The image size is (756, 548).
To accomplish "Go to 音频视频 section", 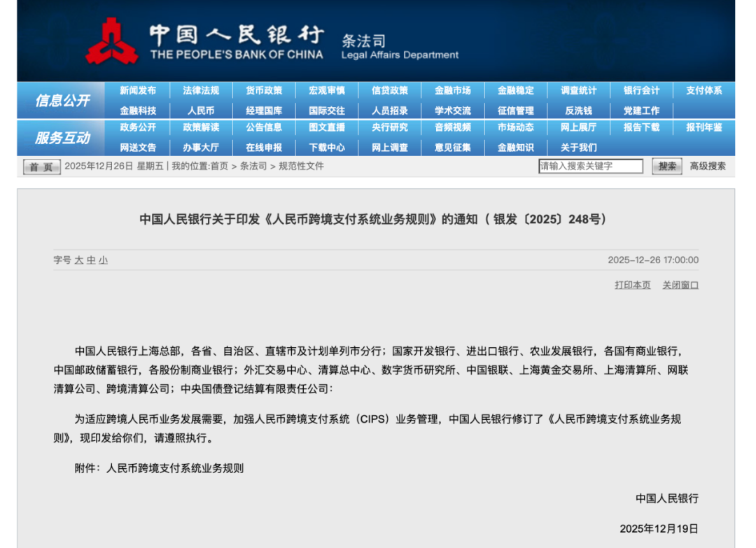I will pyautogui.click(x=453, y=127).
